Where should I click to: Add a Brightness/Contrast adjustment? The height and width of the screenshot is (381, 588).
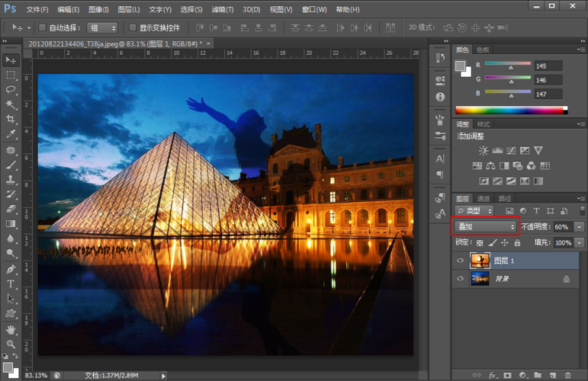point(484,151)
